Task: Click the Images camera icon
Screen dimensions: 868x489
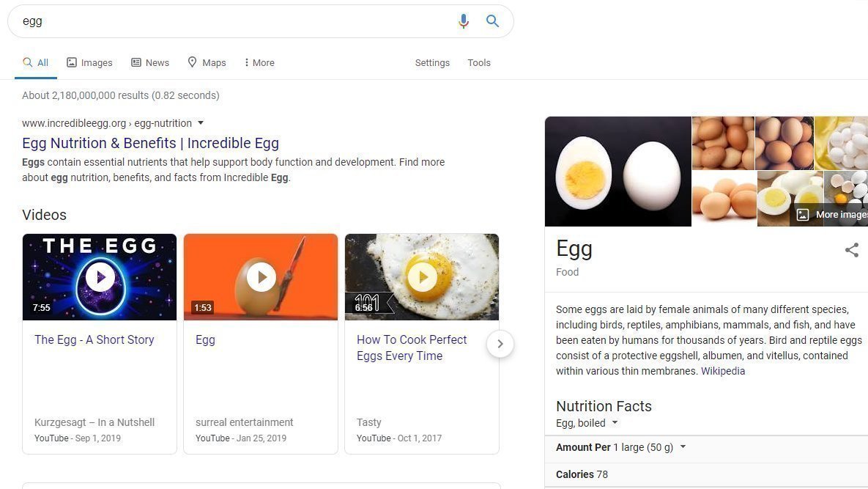Action: pyautogui.click(x=71, y=62)
